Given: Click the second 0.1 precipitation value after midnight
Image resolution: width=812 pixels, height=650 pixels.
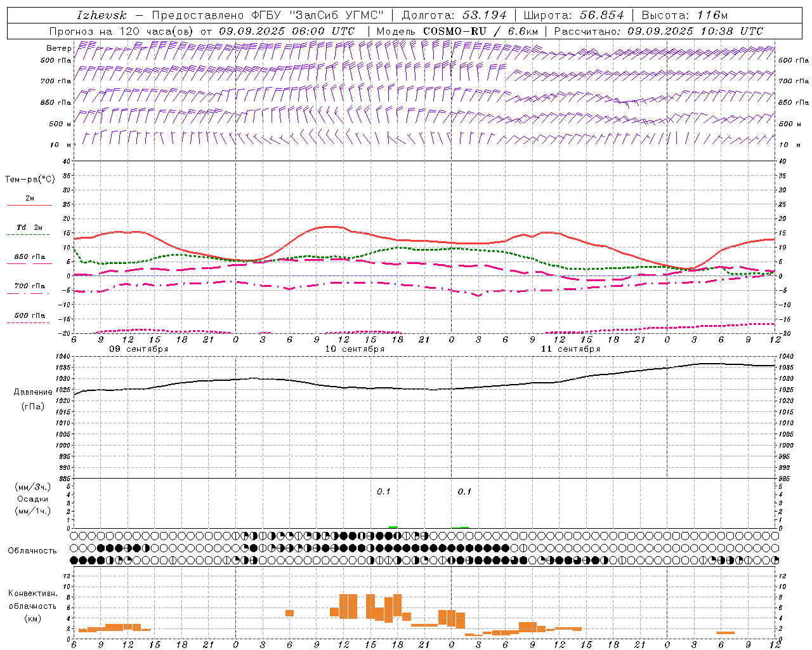Looking at the screenshot, I should (464, 491).
